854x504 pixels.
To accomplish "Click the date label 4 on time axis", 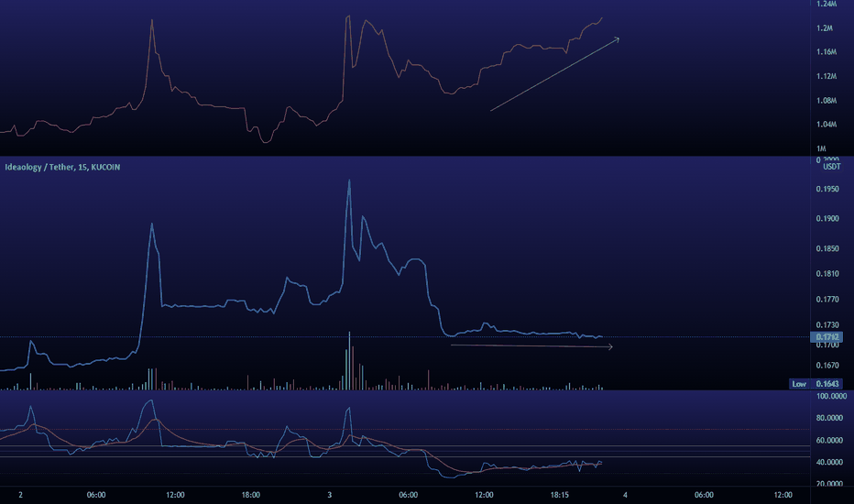I will pyautogui.click(x=625, y=495).
